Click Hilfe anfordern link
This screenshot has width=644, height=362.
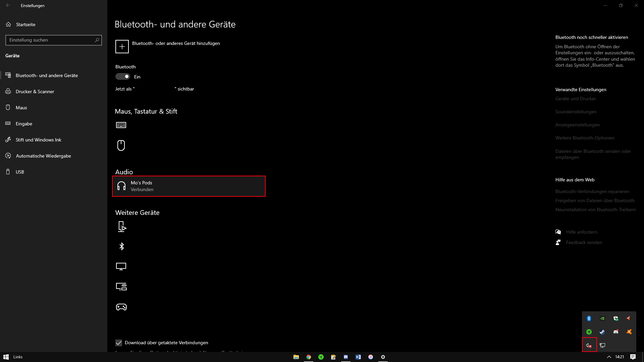tap(582, 232)
